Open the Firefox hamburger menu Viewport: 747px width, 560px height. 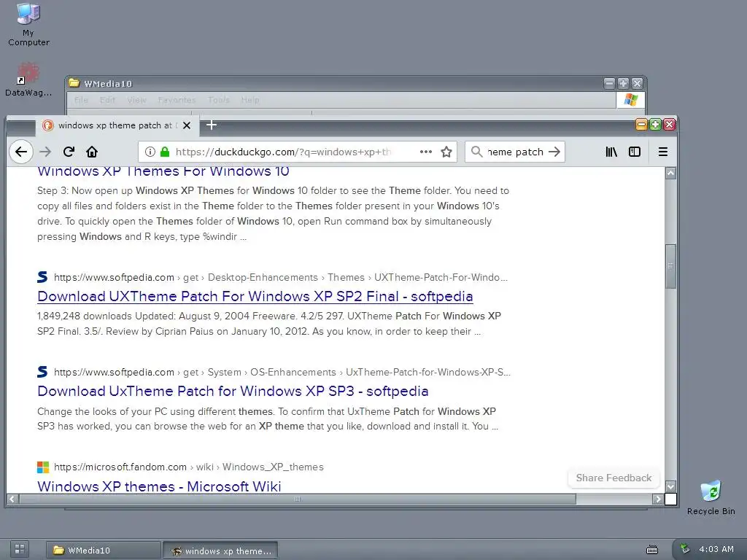click(x=662, y=152)
